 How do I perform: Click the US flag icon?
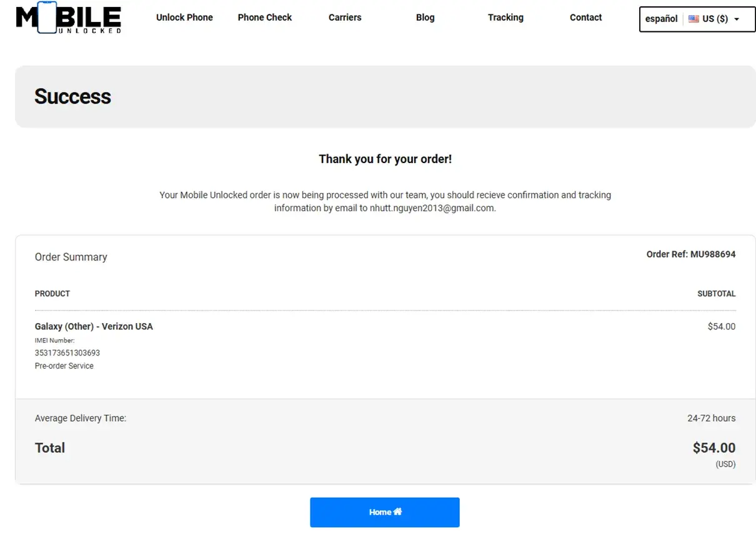pyautogui.click(x=694, y=19)
